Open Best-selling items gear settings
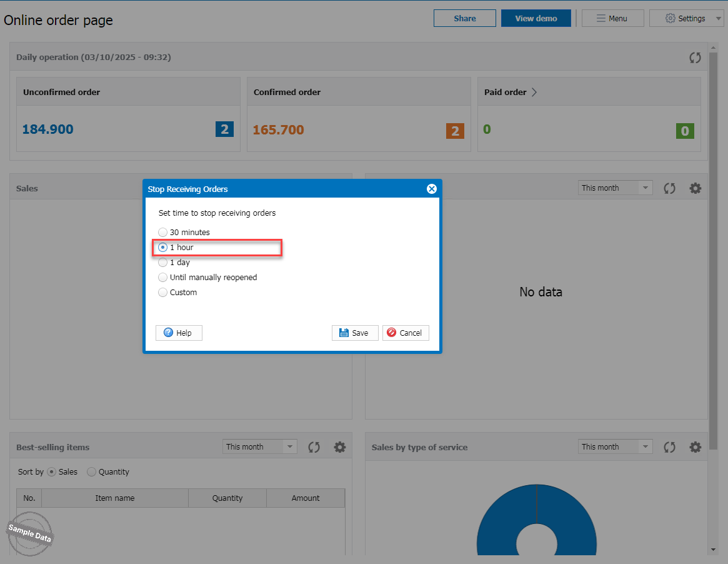Screen dimensions: 728x564 (339, 447)
